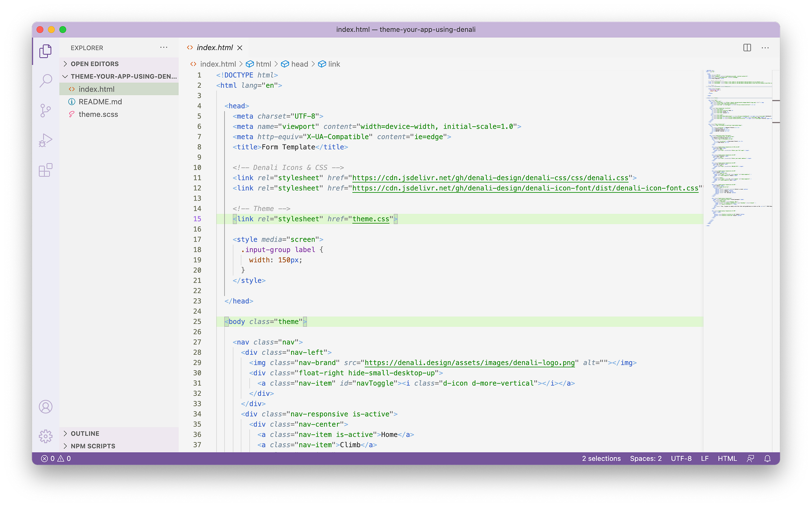Open the notifications bell in the status bar
This screenshot has height=507, width=812.
pyautogui.click(x=767, y=458)
